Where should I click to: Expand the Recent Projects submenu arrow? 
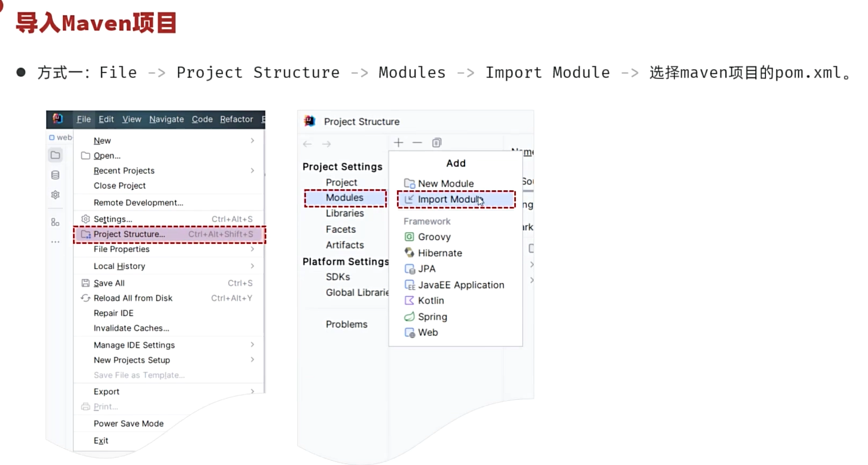tap(252, 170)
